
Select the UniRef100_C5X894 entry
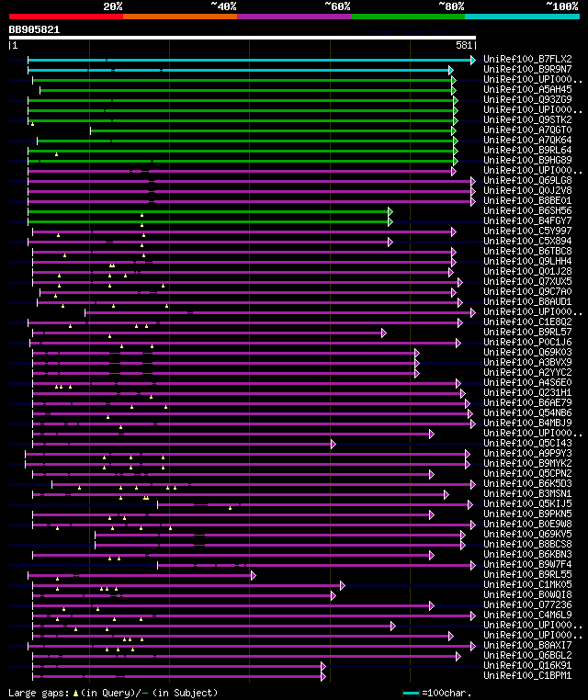click(x=527, y=241)
